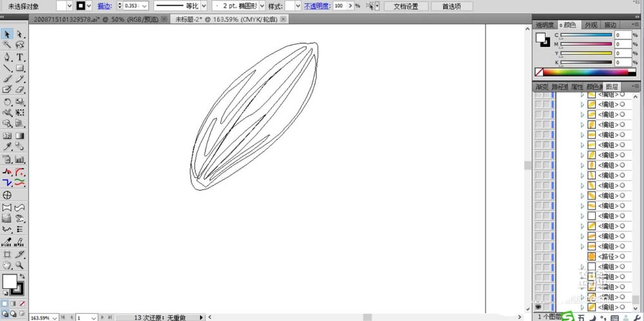Click the M value input field
This screenshot has width=644, height=321.
click(623, 44)
